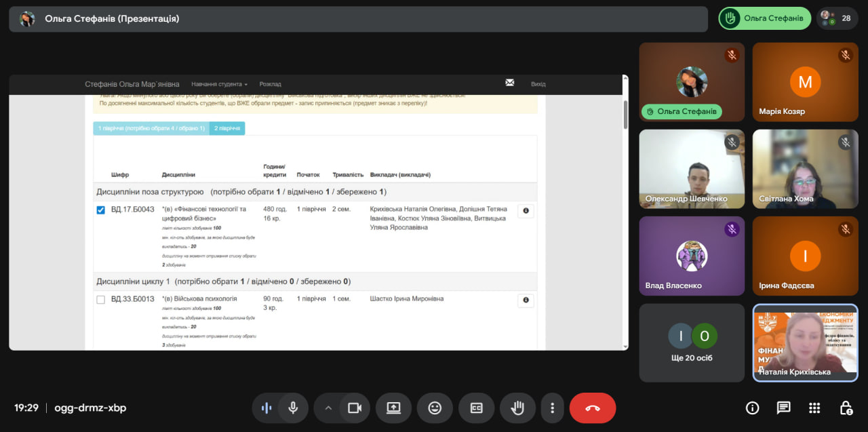
Task: Open the meeting chat panel
Action: (783, 408)
